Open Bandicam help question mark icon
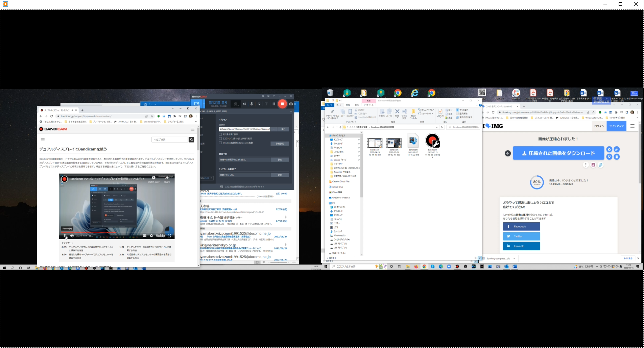Screen dimensions: 644x348 274,96
